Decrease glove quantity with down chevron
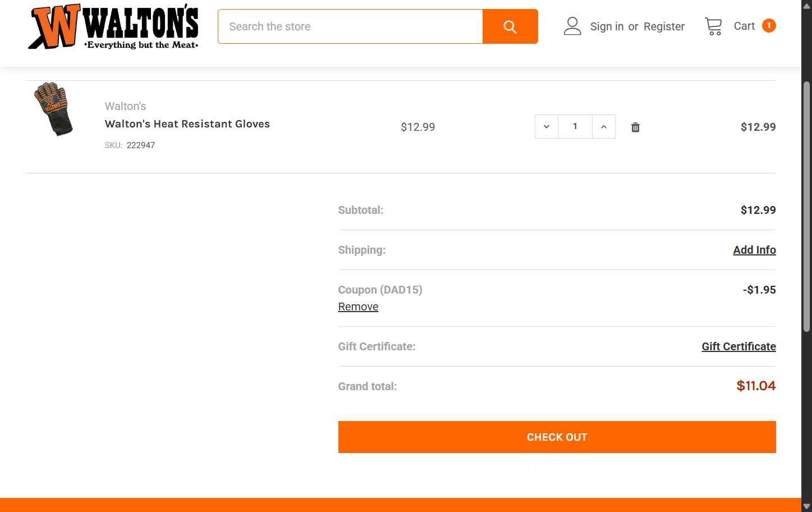This screenshot has height=512, width=812. pyautogui.click(x=547, y=127)
